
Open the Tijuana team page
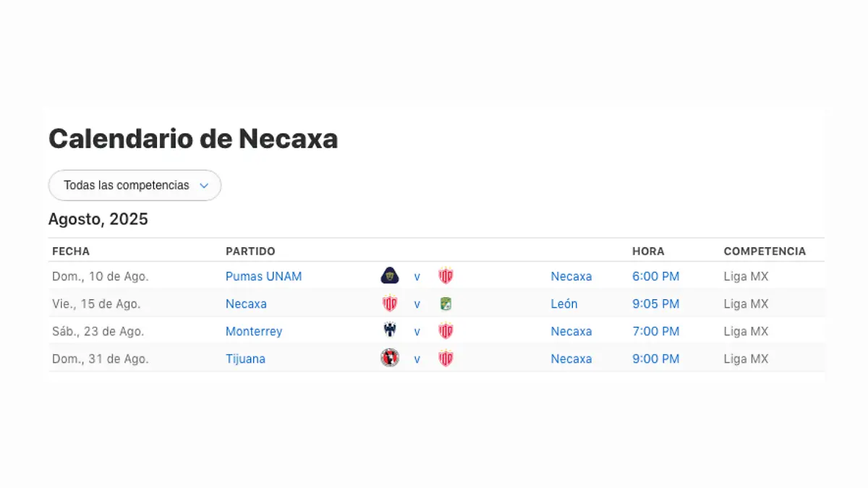[245, 359]
